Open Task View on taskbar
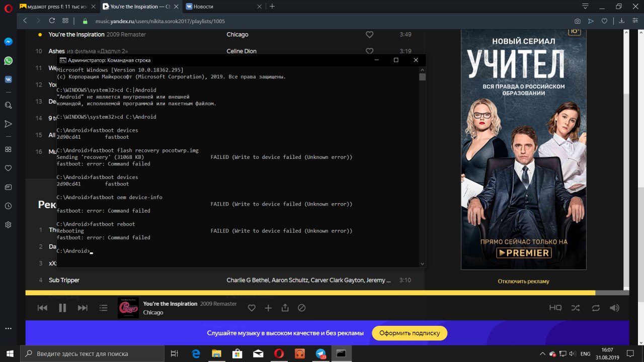This screenshot has height=362, width=644. tap(175, 353)
